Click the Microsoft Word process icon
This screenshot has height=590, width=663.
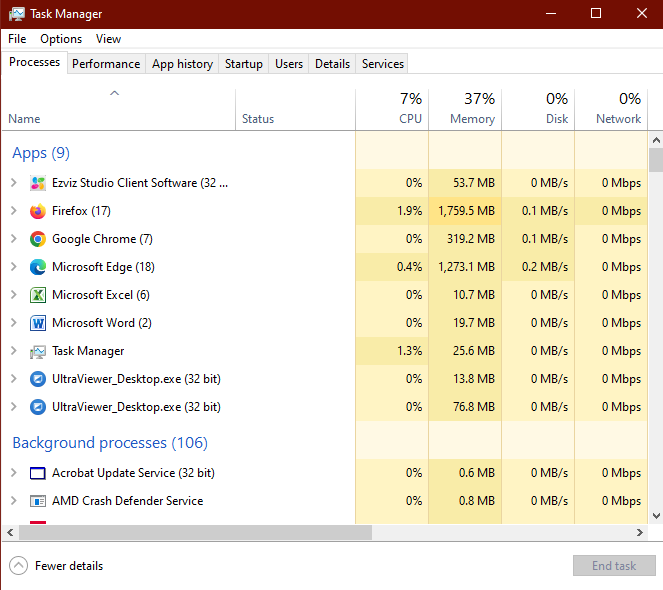(x=38, y=323)
